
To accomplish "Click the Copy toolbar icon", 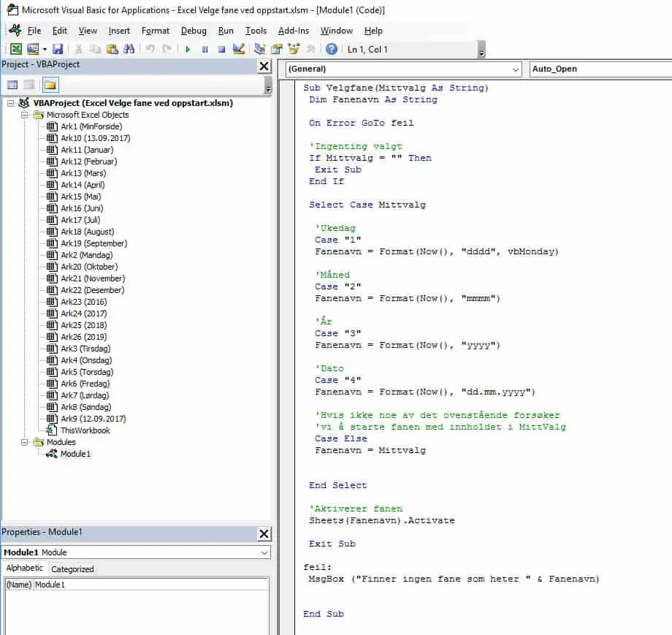I will click(95, 49).
